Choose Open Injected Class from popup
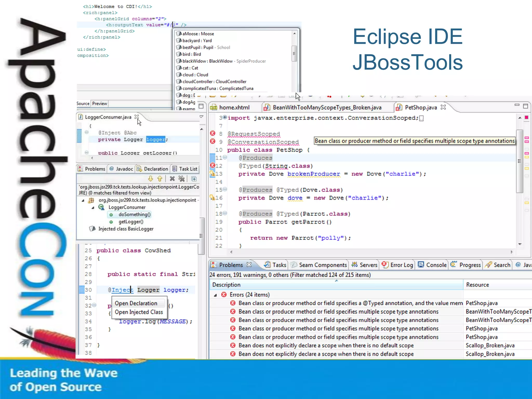This screenshot has height=399, width=532. click(139, 312)
